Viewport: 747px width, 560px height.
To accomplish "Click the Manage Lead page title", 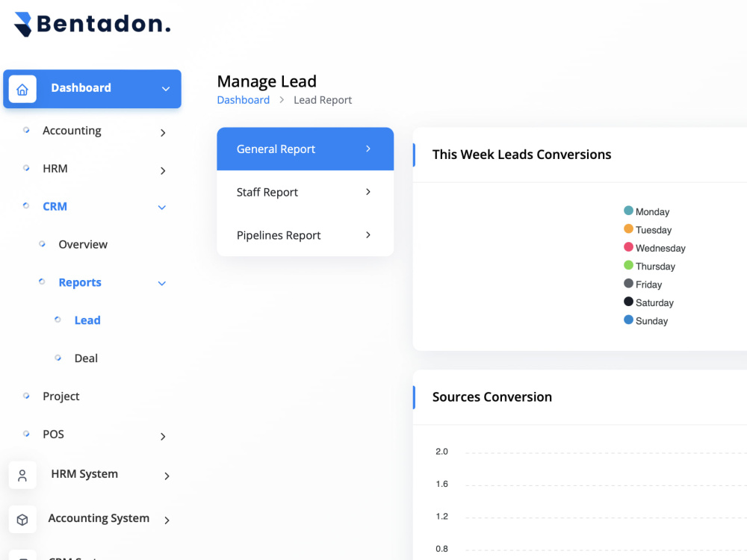I will point(267,81).
